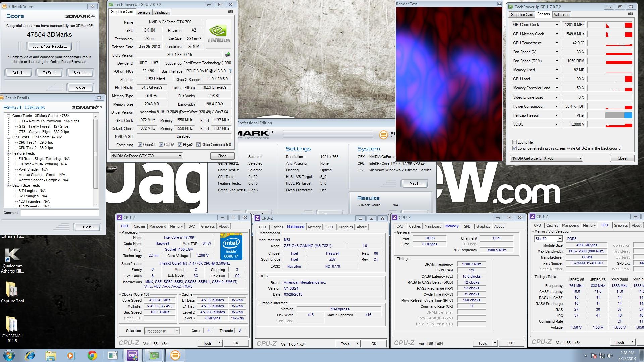Open the PerfCap Reason sensor dropdown
The image size is (644, 362).
pyautogui.click(x=557, y=115)
